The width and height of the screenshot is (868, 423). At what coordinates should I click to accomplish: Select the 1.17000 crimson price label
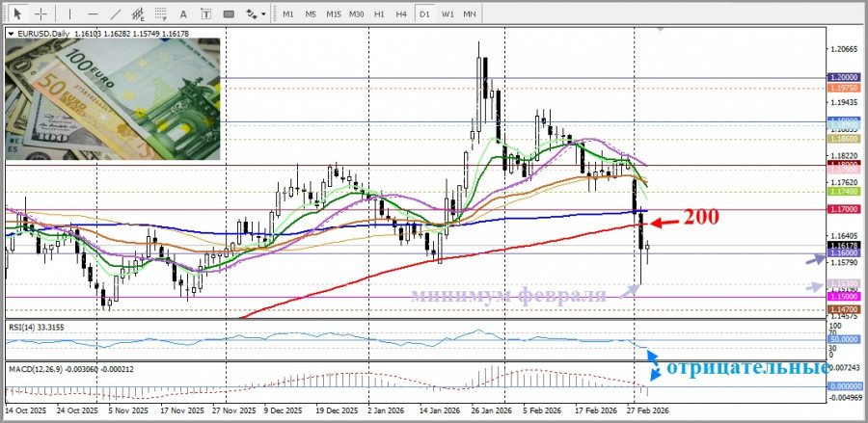click(x=844, y=209)
